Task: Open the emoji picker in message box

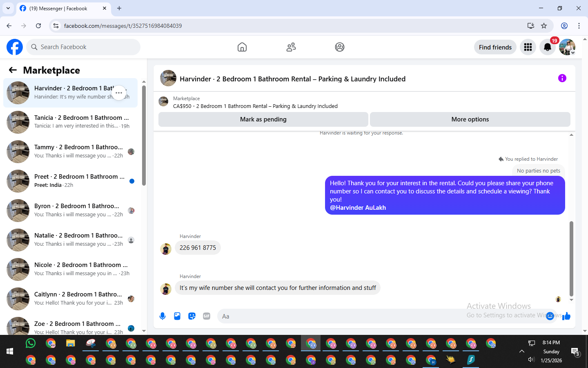Action: click(x=550, y=316)
